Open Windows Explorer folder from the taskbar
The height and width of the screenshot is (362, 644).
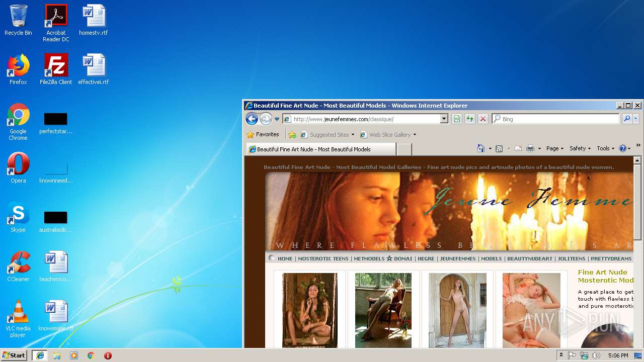(x=57, y=355)
